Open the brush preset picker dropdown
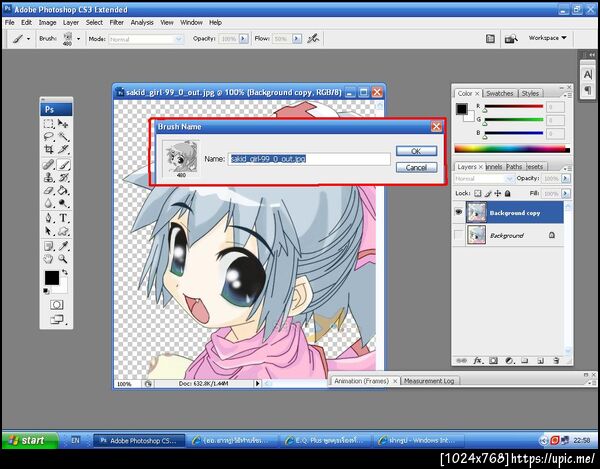The image size is (600, 469). [x=78, y=39]
